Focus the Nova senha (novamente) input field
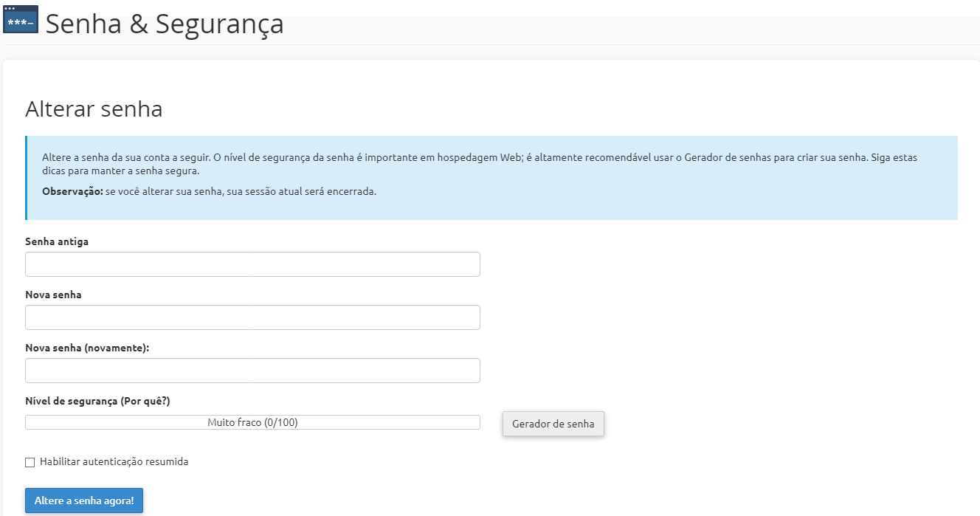Viewport: 980px width, 516px height. click(x=252, y=371)
